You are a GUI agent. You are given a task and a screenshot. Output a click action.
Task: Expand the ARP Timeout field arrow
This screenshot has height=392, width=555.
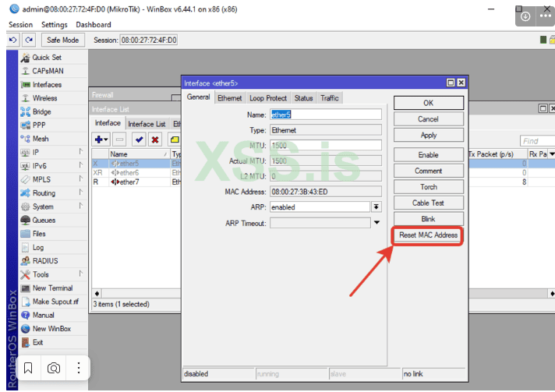(x=376, y=223)
